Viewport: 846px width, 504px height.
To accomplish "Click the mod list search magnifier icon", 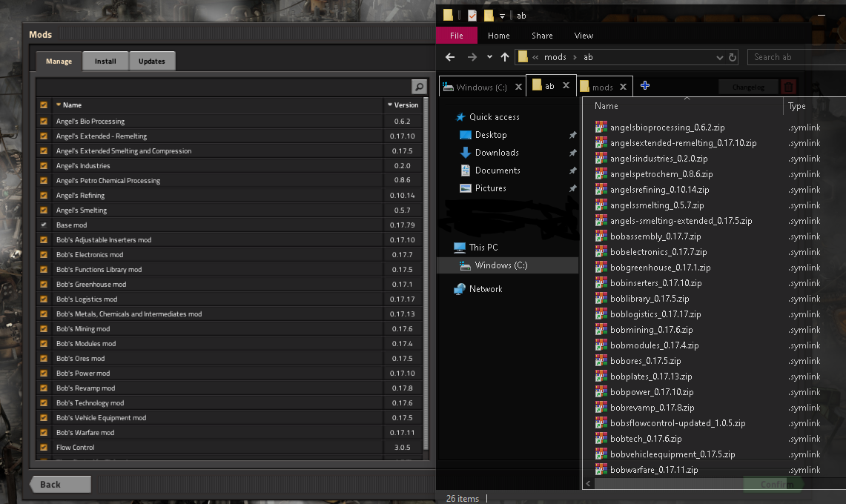I will (x=419, y=86).
